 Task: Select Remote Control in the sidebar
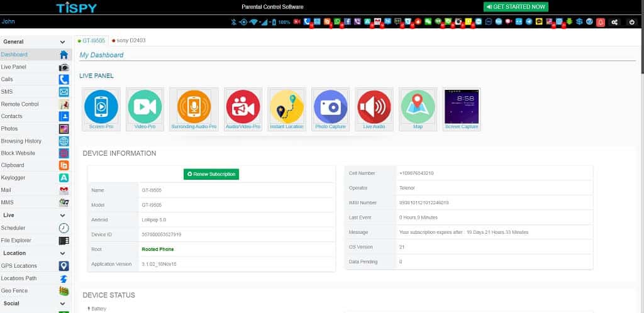[36, 104]
